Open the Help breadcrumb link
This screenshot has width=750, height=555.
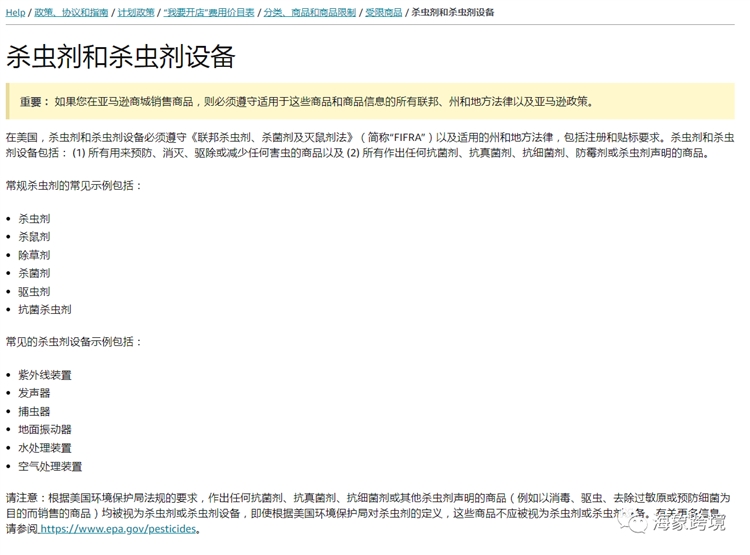point(15,12)
